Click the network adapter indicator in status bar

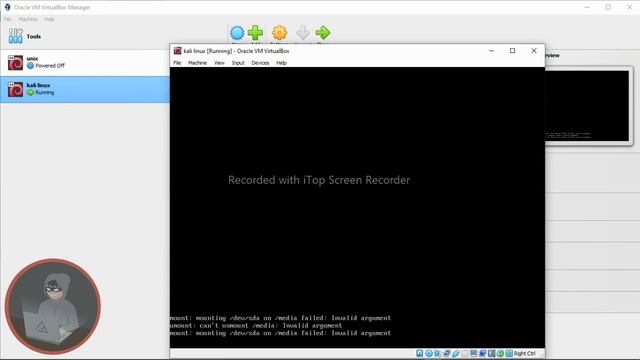tap(447, 353)
